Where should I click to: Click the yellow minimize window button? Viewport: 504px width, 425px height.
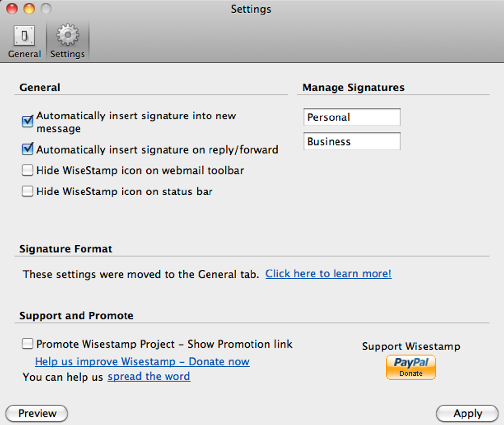coord(29,9)
